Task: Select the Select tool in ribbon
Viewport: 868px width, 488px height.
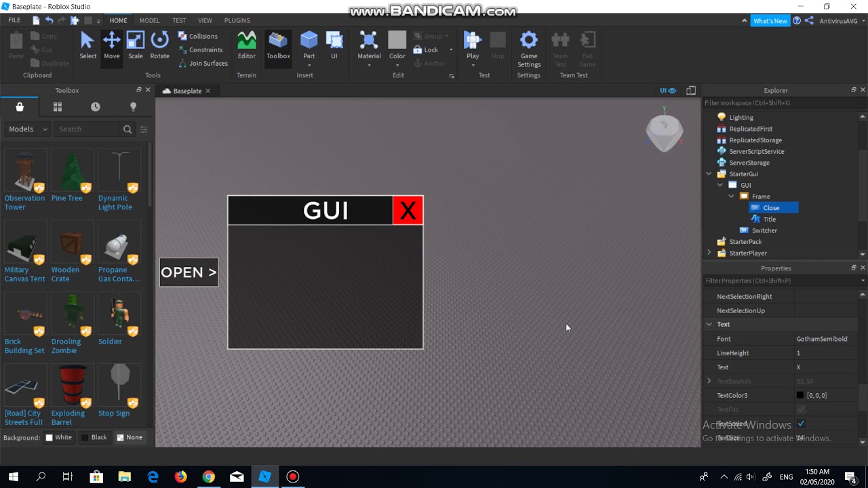Action: tap(87, 45)
